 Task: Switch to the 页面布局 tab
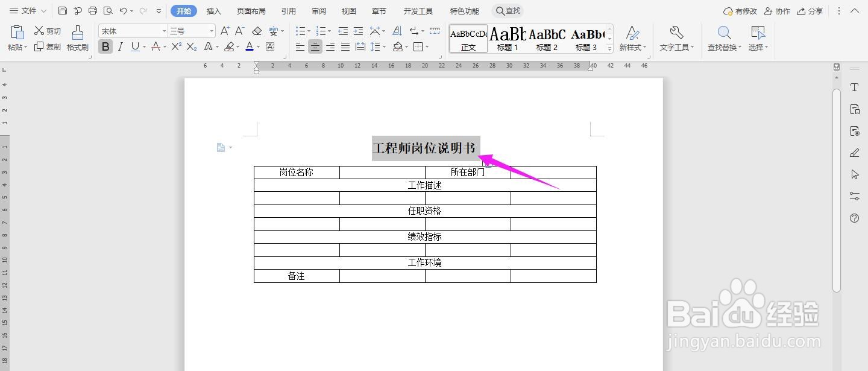tap(251, 11)
